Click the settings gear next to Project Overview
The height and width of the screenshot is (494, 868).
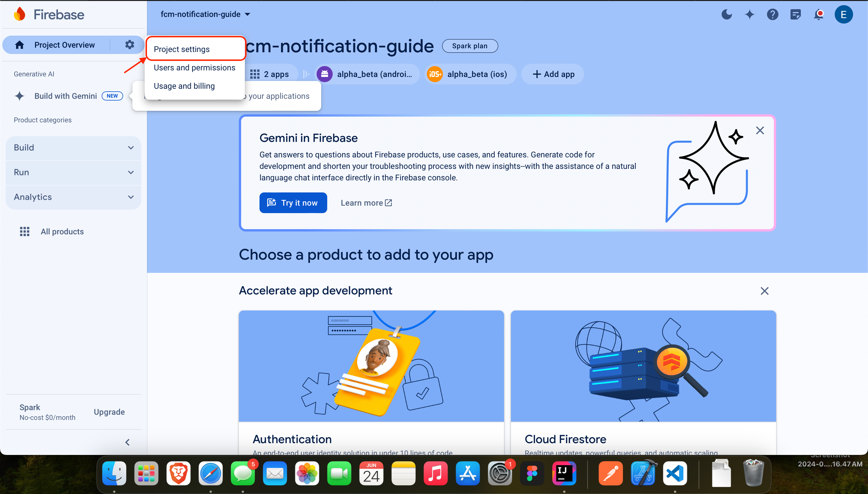(x=129, y=45)
